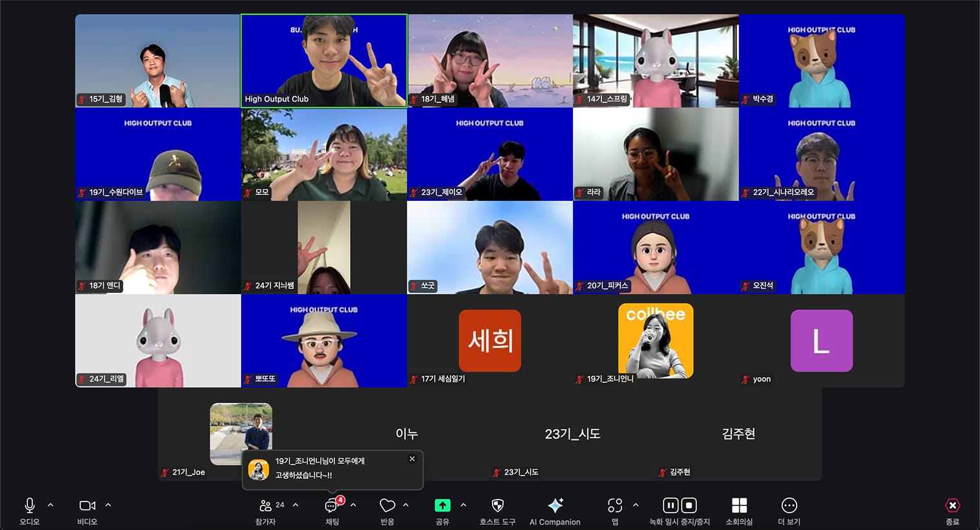Image resolution: width=980 pixels, height=530 pixels.
Task: Stop the recording
Action: pyautogui.click(x=689, y=505)
